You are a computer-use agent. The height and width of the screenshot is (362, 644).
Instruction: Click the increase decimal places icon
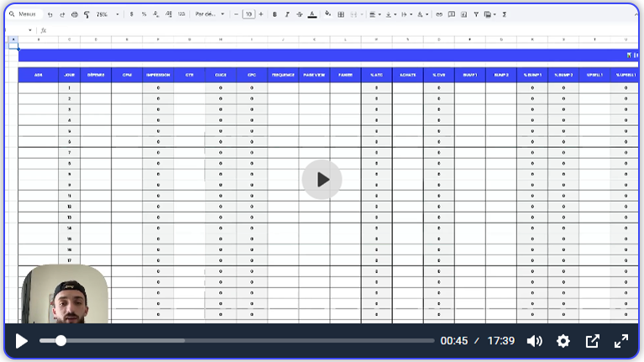coord(169,14)
